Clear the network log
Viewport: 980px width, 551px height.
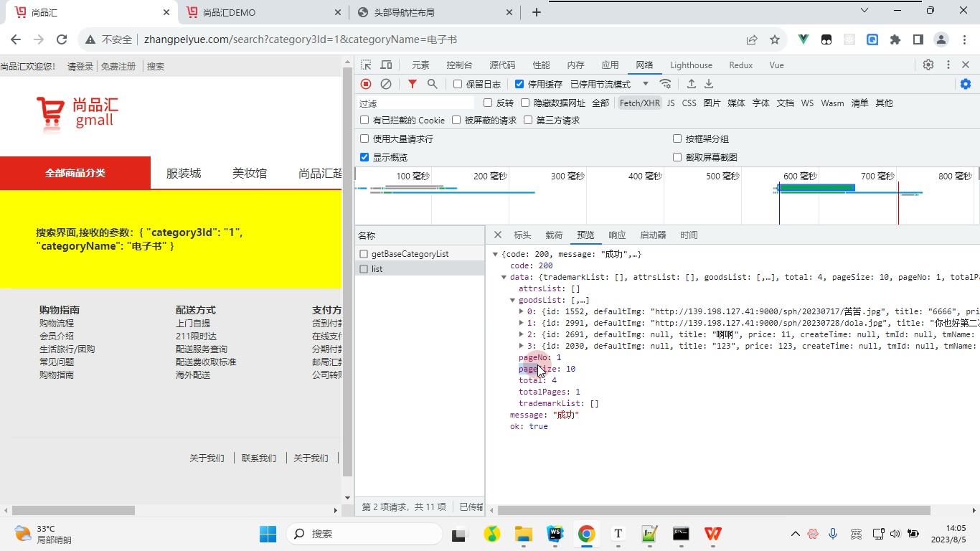coord(386,84)
